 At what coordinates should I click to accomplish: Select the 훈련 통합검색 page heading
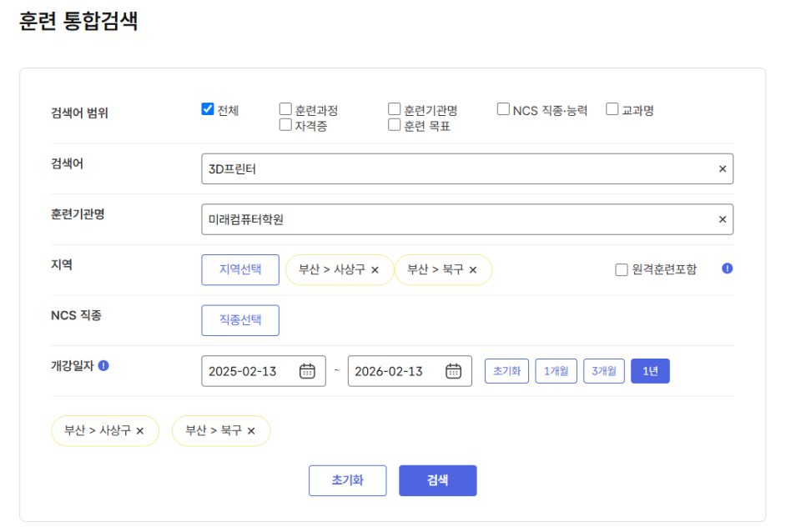tap(78, 22)
